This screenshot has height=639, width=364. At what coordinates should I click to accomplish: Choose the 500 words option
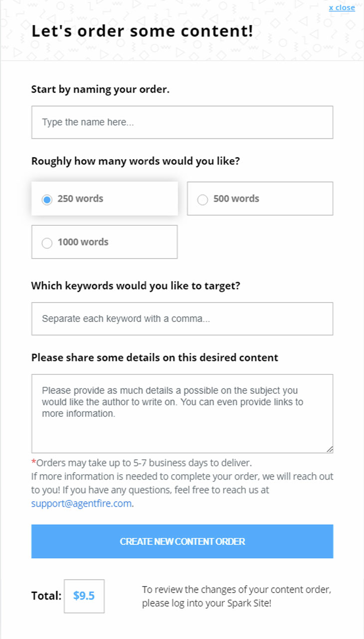tap(202, 200)
